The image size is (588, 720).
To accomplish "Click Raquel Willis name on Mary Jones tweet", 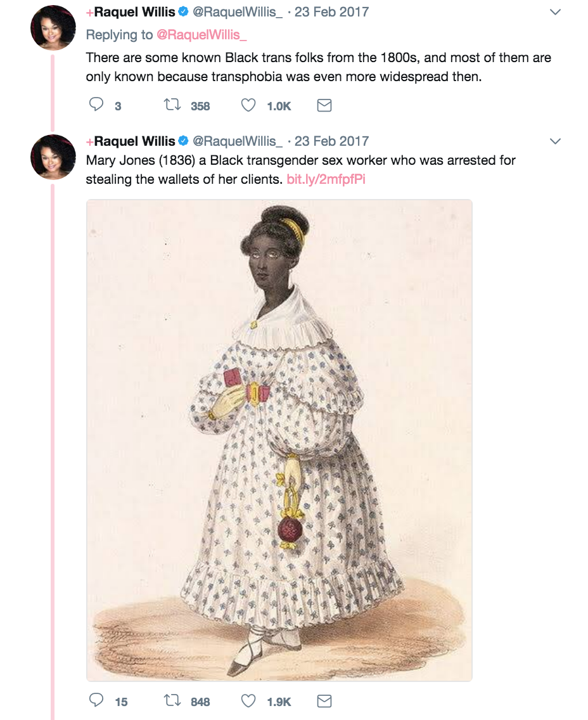I will pyautogui.click(x=134, y=141).
